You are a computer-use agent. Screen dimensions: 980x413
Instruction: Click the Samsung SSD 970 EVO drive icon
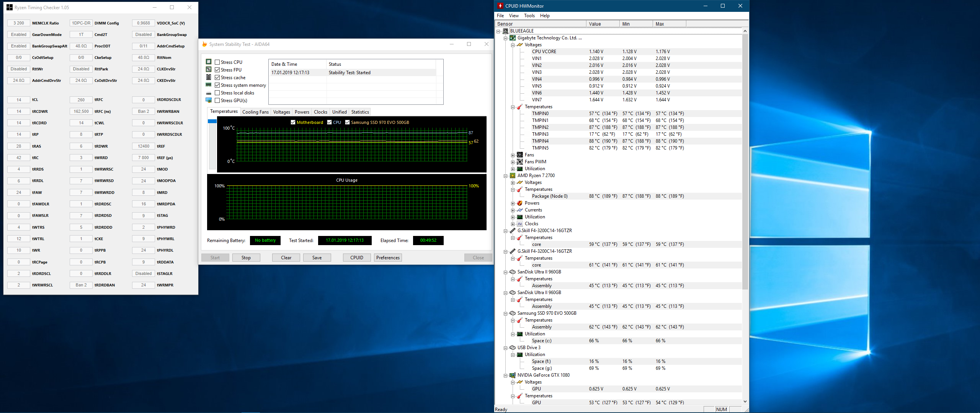point(513,313)
